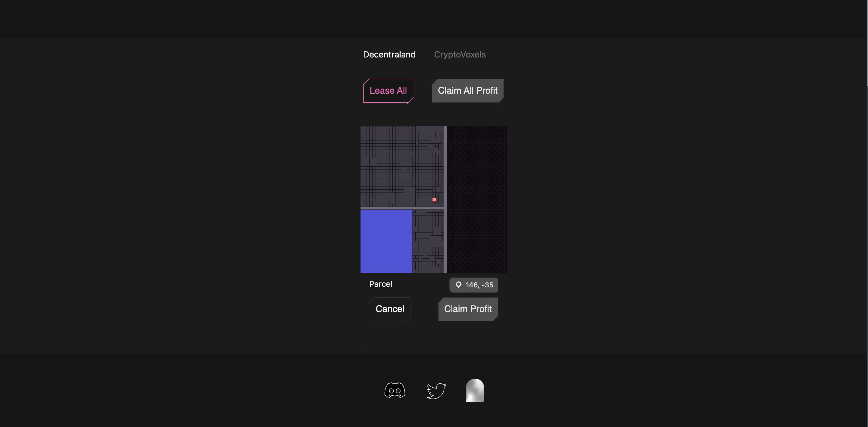Switch to the CryptoVoxels tab
The width and height of the screenshot is (868, 427).
point(460,54)
